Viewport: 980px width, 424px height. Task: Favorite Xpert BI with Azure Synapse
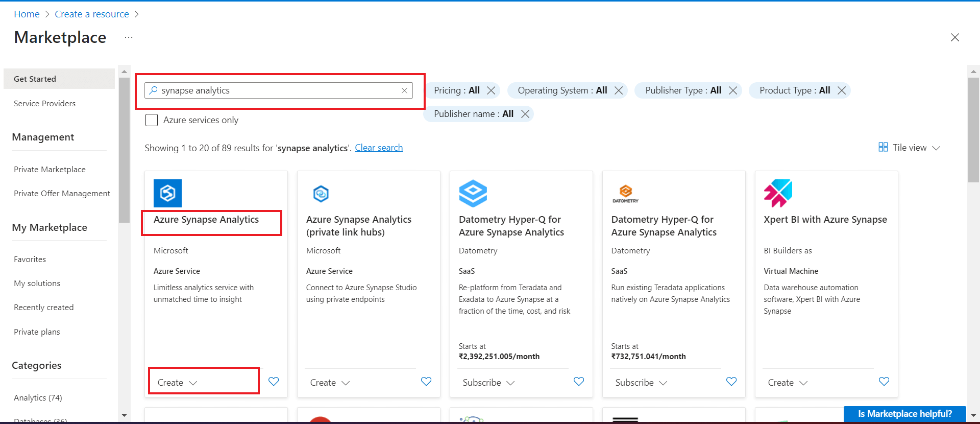click(884, 382)
